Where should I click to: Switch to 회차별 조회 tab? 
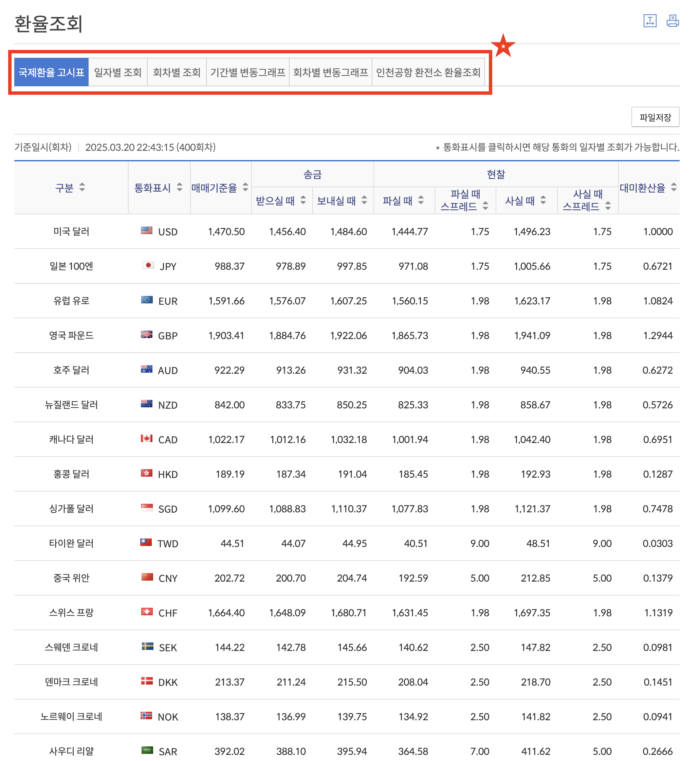click(177, 72)
